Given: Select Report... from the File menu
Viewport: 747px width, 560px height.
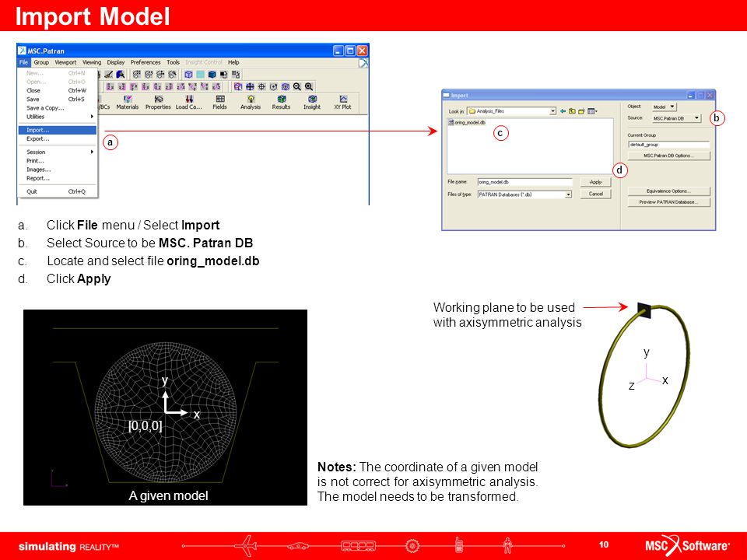Looking at the screenshot, I should click(57, 179).
